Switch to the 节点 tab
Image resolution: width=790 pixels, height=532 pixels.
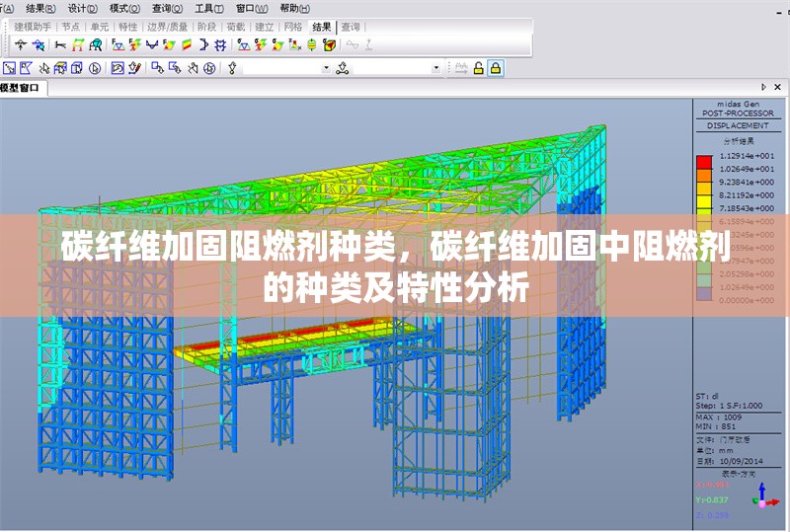pos(71,27)
